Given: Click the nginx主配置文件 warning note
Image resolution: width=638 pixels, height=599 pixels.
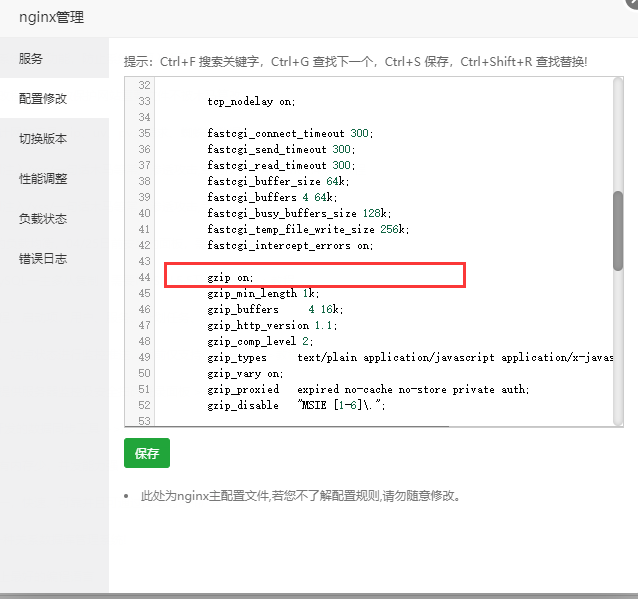Looking at the screenshot, I should coord(300,496).
